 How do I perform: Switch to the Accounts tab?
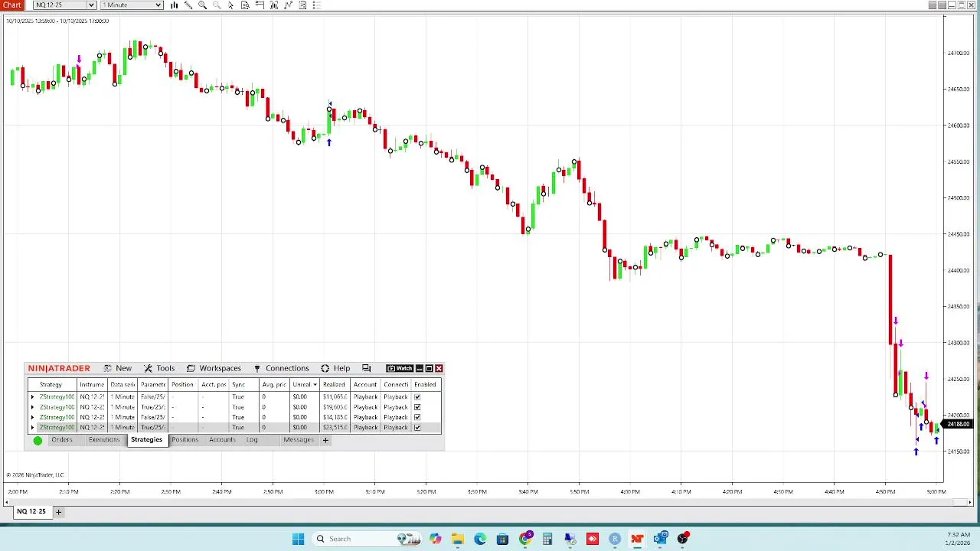click(x=222, y=440)
